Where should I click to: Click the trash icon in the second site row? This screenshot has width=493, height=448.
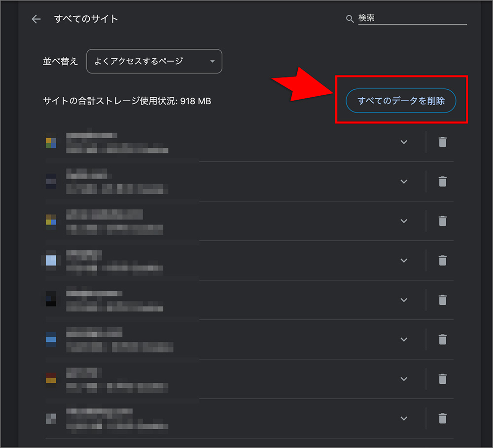(x=442, y=182)
